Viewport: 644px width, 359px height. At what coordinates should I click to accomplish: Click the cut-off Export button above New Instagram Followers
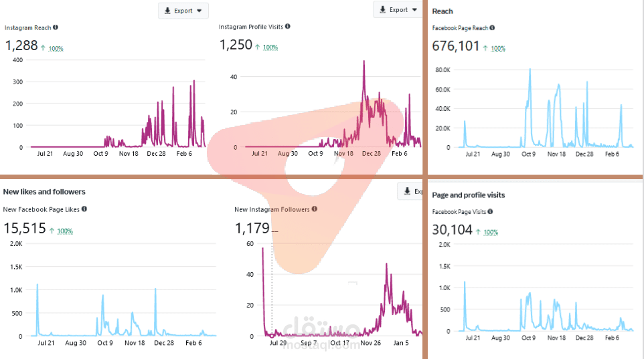click(x=410, y=191)
